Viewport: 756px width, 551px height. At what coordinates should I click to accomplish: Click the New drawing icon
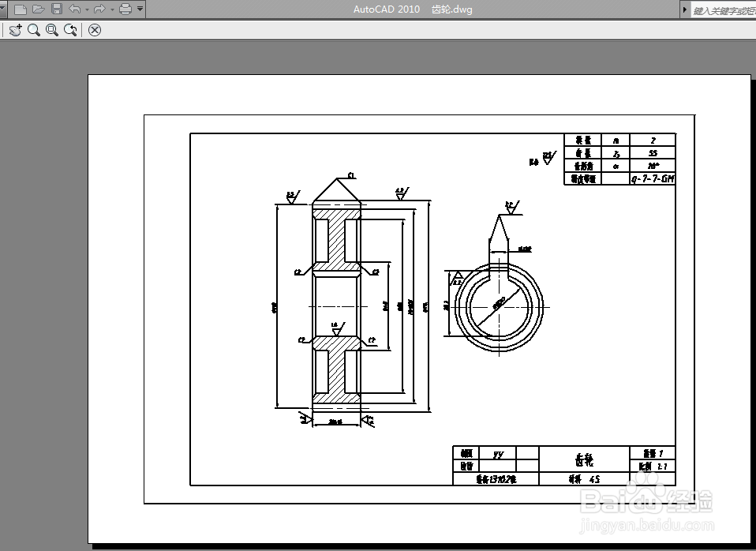21,9
